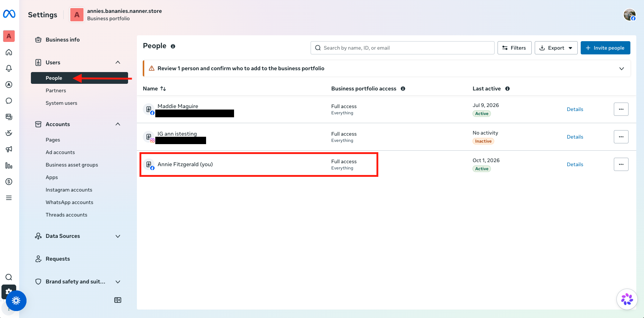
Task: Click the dollar sign billing icon
Action: (x=9, y=182)
